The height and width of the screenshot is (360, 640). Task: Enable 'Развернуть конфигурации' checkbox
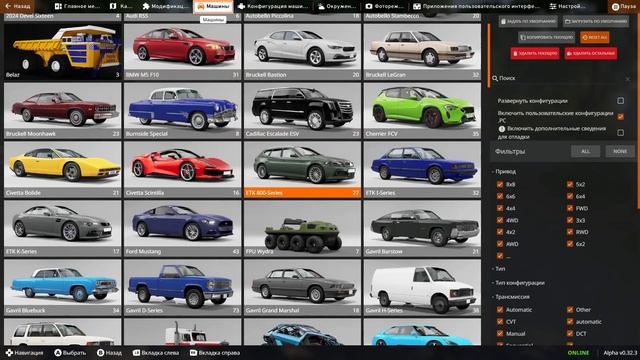click(620, 100)
